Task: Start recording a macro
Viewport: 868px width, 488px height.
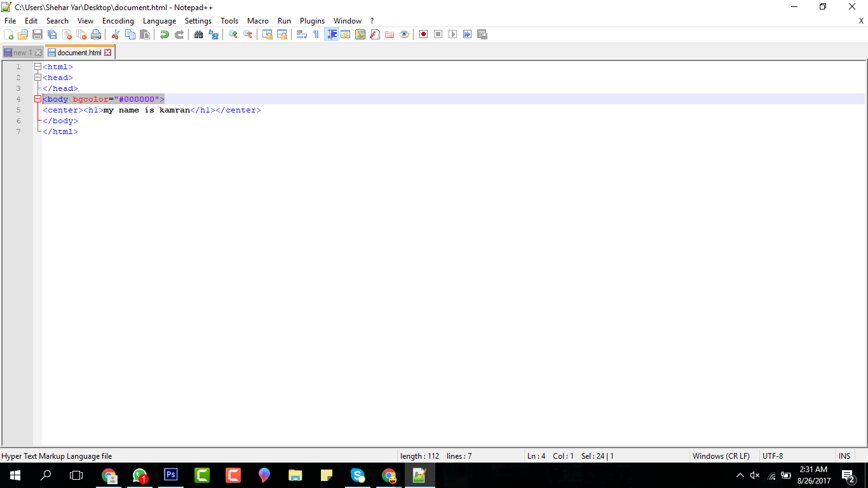Action: (x=423, y=34)
